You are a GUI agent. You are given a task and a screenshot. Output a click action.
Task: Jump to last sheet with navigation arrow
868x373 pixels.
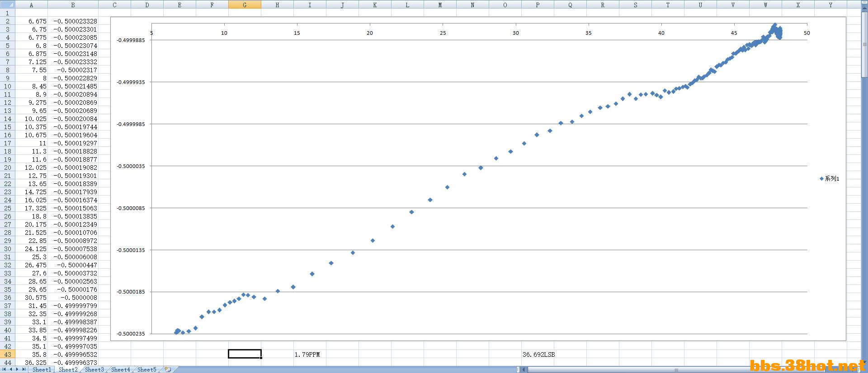click(24, 369)
